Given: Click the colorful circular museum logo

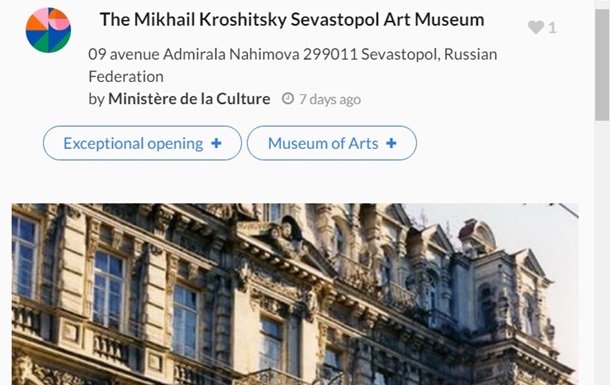Looking at the screenshot, I should coord(48,30).
